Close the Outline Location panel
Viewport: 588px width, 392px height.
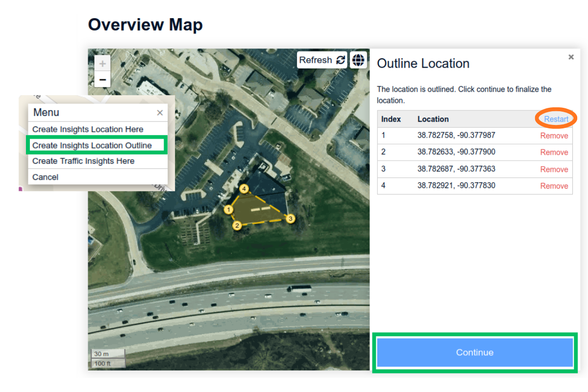coord(571,57)
